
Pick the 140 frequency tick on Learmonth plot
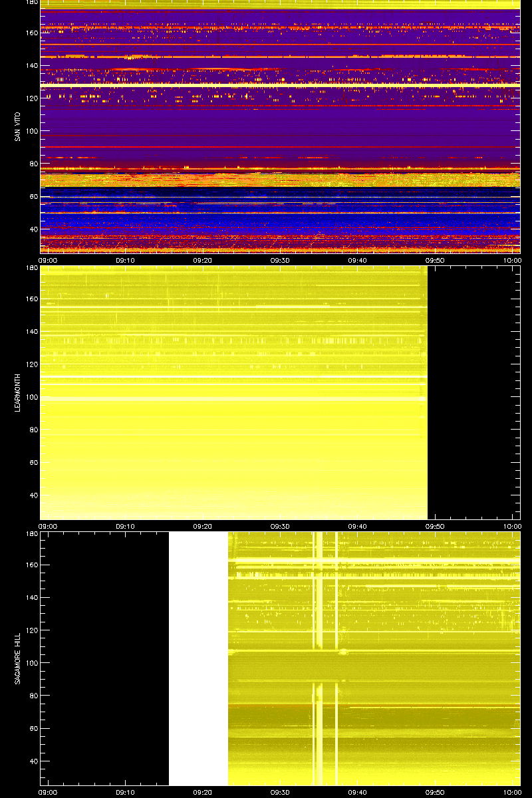click(31, 331)
